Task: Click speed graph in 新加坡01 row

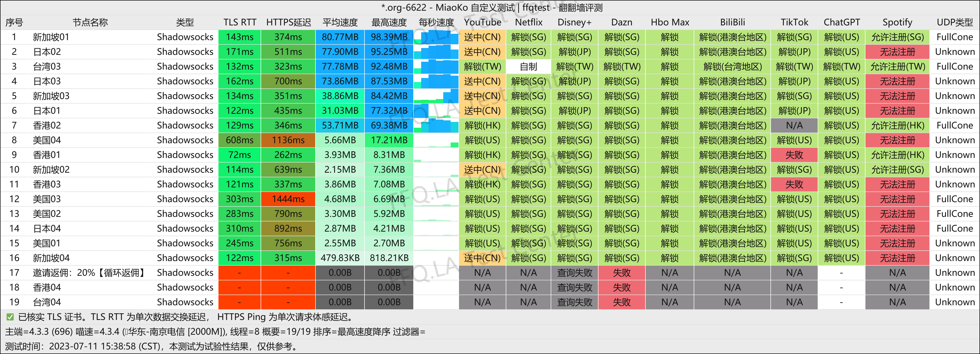Action: 436,37
